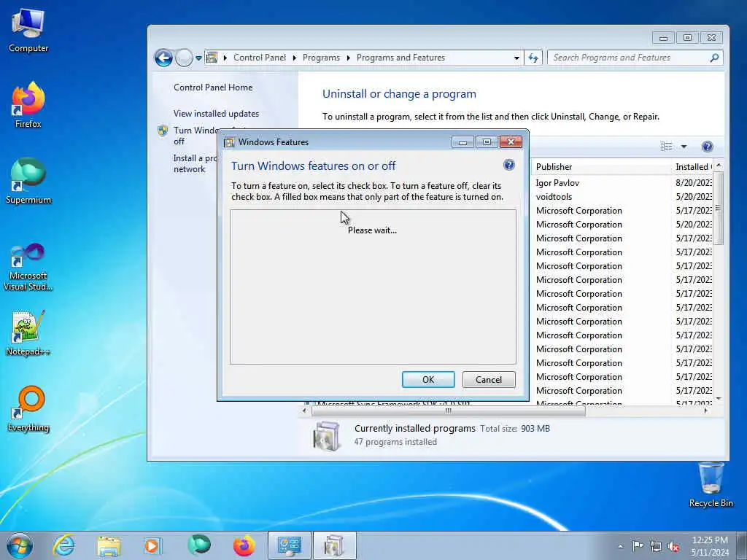Image resolution: width=747 pixels, height=560 pixels.
Task: Open the address bar history dropdown
Action: pyautogui.click(x=516, y=58)
